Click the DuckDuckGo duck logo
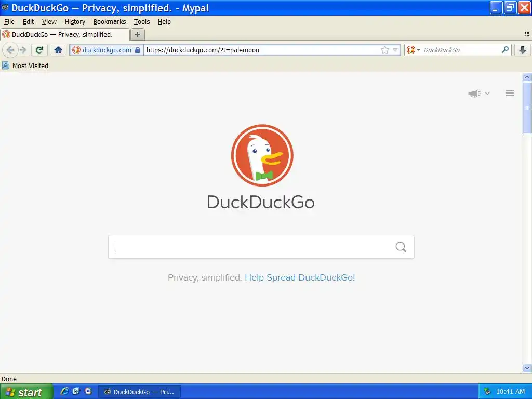The height and width of the screenshot is (399, 532). tap(262, 155)
